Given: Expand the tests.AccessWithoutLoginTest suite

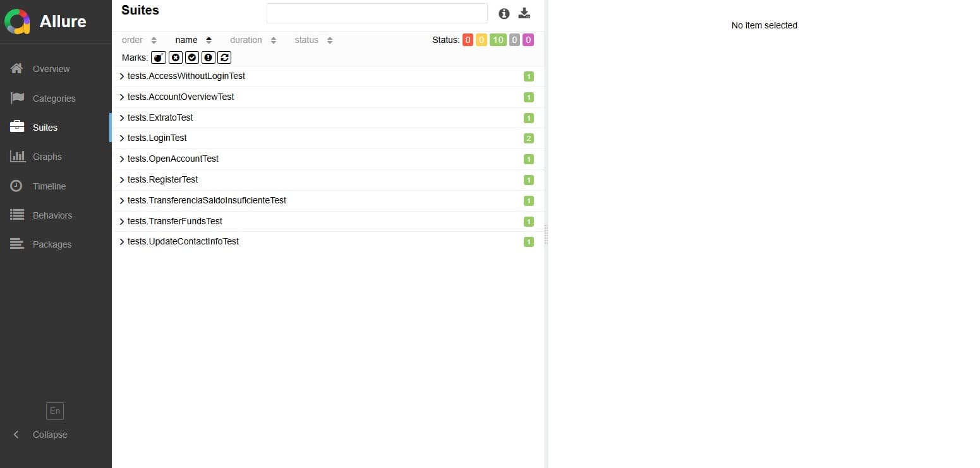Looking at the screenshot, I should (186, 76).
